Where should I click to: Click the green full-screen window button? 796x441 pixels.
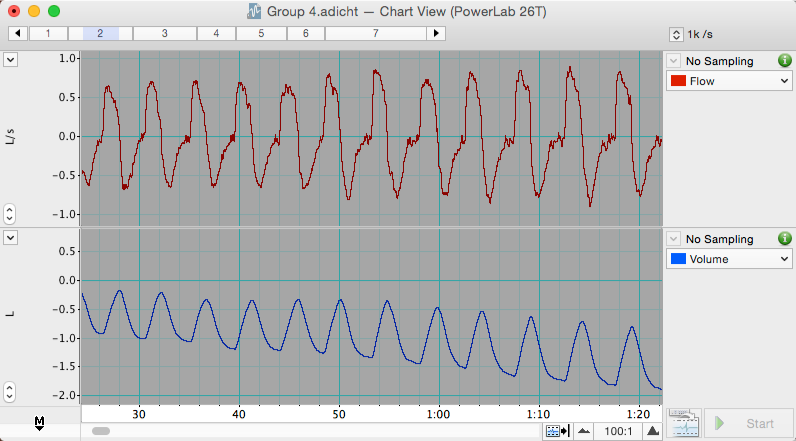click(x=54, y=11)
